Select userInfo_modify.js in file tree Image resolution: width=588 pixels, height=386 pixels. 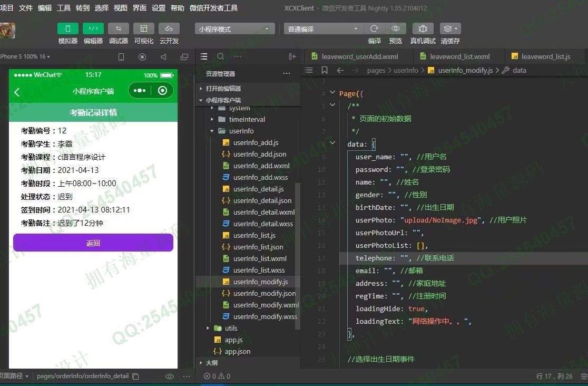(x=261, y=282)
